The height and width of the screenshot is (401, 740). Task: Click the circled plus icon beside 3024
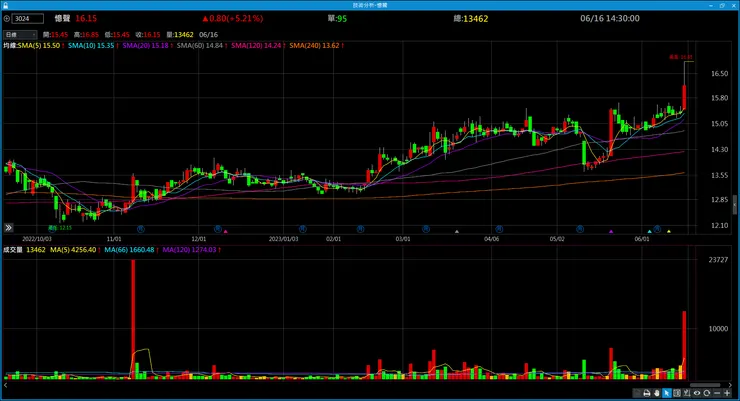point(7,18)
